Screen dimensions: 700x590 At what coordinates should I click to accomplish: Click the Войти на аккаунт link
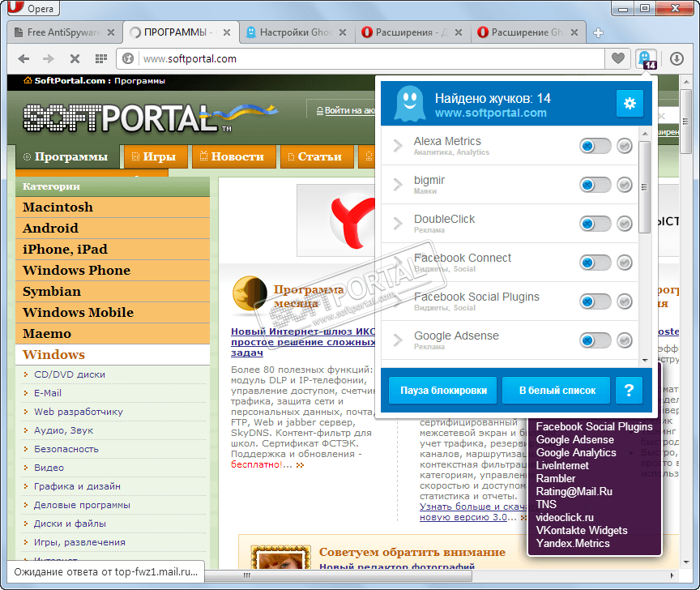click(345, 111)
